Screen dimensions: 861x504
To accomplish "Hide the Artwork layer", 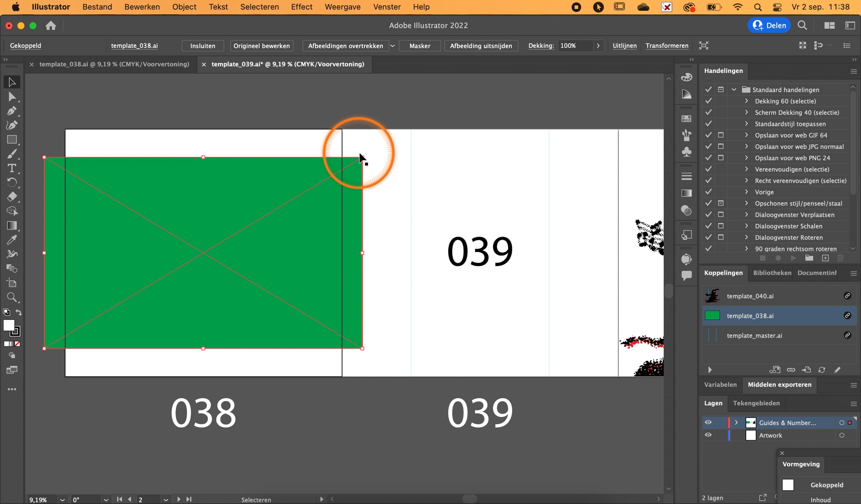I will pos(708,435).
